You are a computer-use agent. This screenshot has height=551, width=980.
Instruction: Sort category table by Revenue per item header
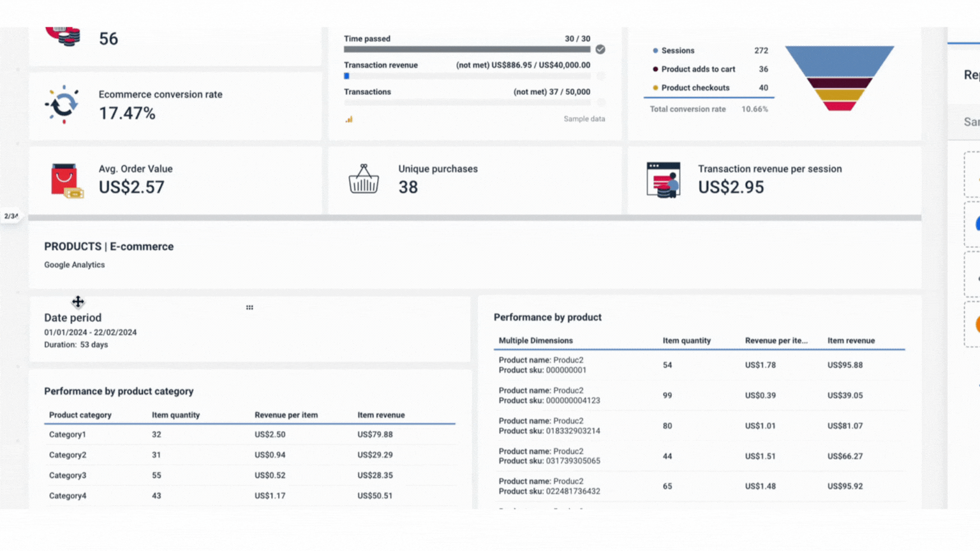(286, 415)
